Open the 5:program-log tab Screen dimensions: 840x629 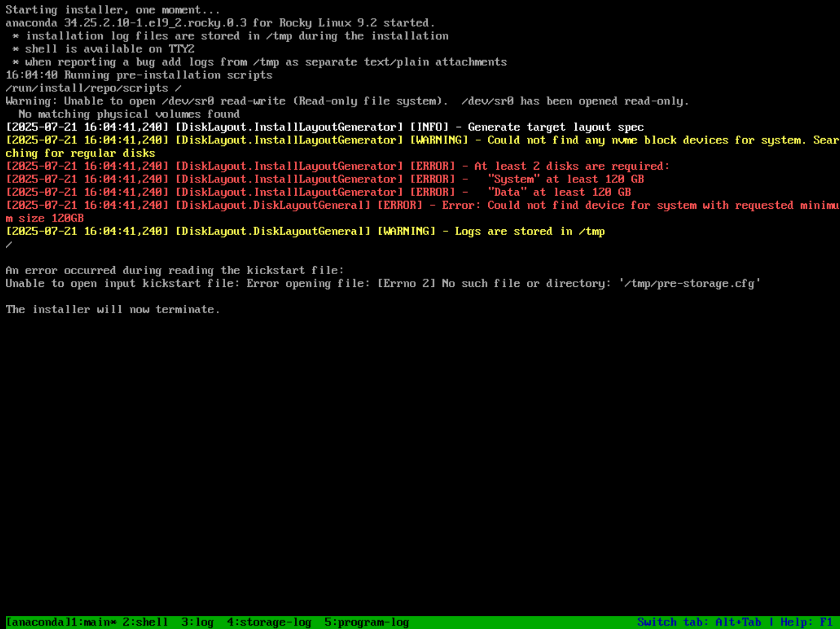point(366,622)
